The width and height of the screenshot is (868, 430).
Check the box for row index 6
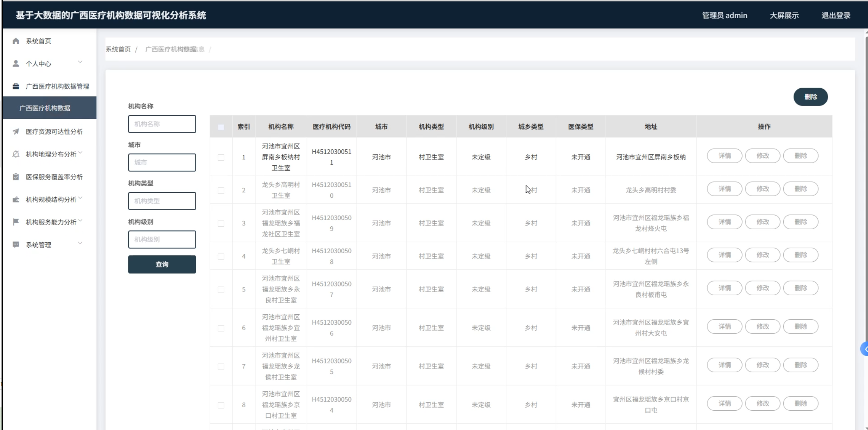221,328
